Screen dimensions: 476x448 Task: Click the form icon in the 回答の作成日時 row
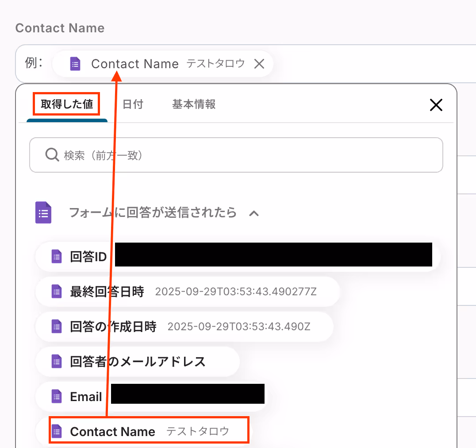(57, 327)
